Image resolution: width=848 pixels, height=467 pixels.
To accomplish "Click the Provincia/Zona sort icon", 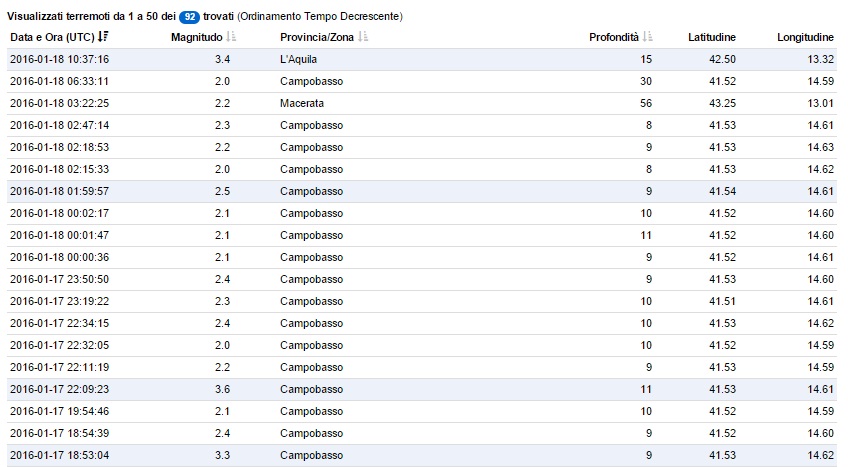I will coord(363,38).
